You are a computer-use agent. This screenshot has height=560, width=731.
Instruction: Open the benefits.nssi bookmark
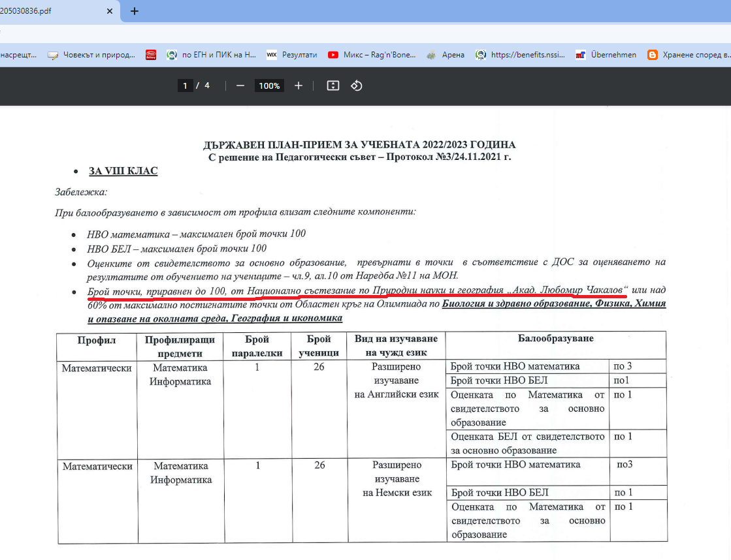click(521, 55)
